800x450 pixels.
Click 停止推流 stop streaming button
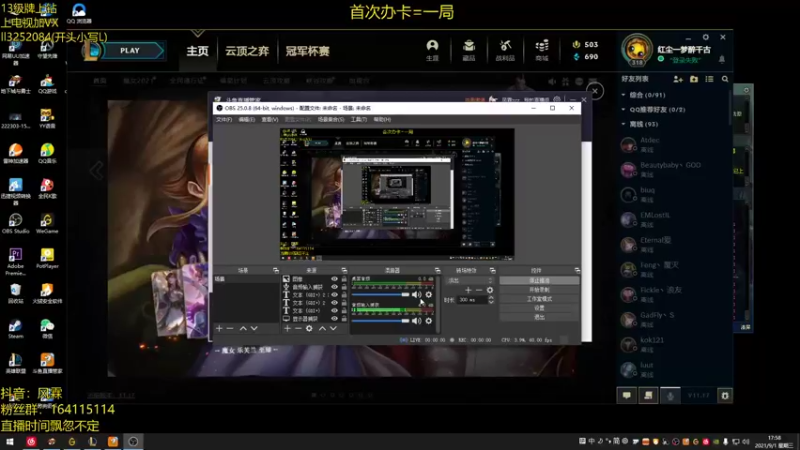coord(539,281)
